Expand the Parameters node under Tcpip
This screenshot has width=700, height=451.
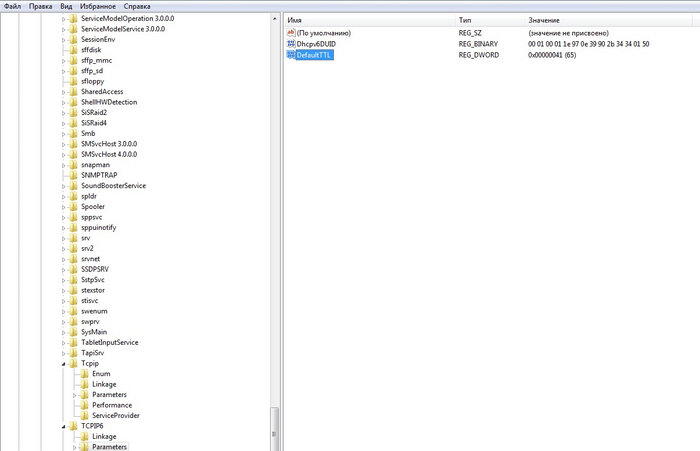[75, 395]
